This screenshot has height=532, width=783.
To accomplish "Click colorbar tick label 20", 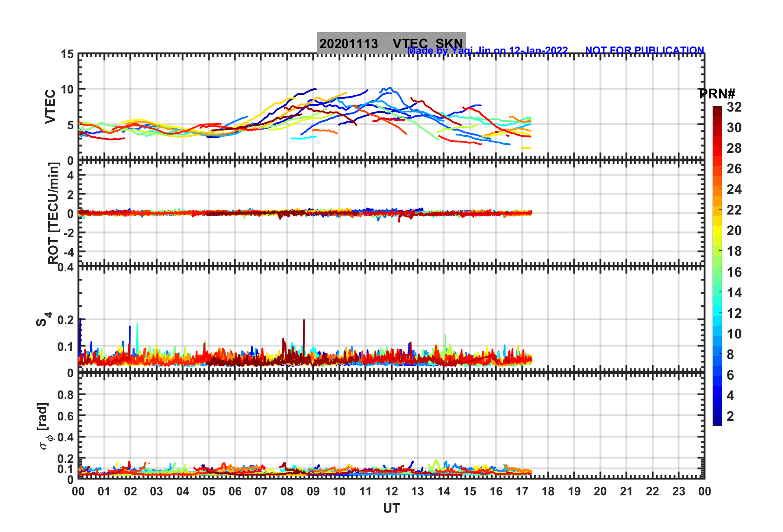I will tap(734, 231).
